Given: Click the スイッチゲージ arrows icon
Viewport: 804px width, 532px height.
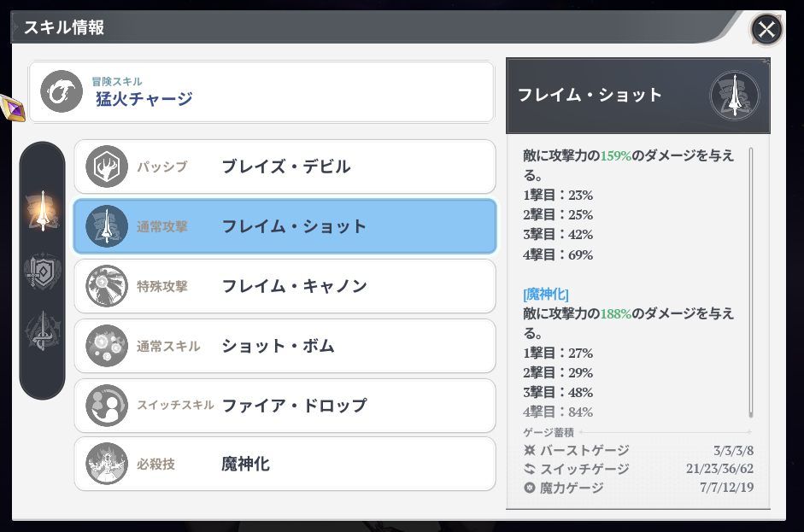Looking at the screenshot, I should pyautogui.click(x=531, y=469).
